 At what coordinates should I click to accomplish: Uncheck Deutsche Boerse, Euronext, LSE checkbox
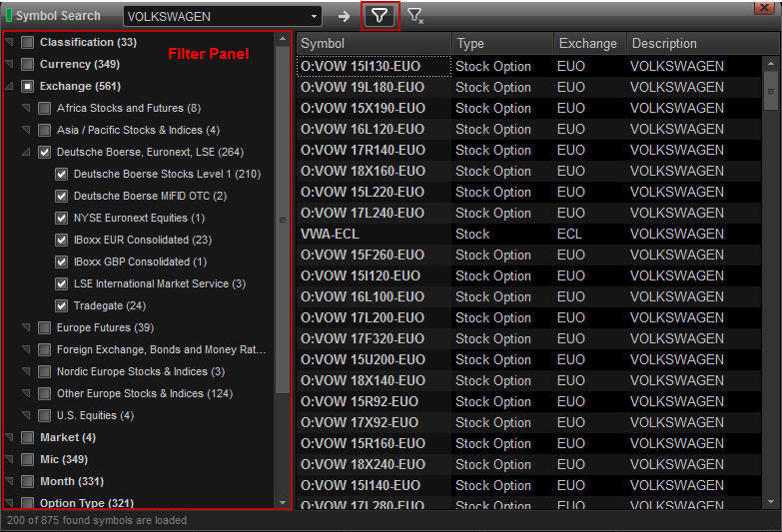(44, 152)
